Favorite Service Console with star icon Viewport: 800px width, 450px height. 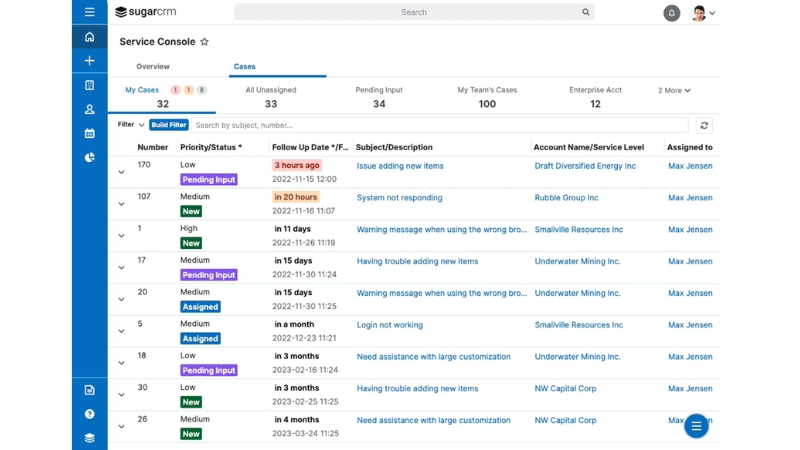(x=205, y=42)
